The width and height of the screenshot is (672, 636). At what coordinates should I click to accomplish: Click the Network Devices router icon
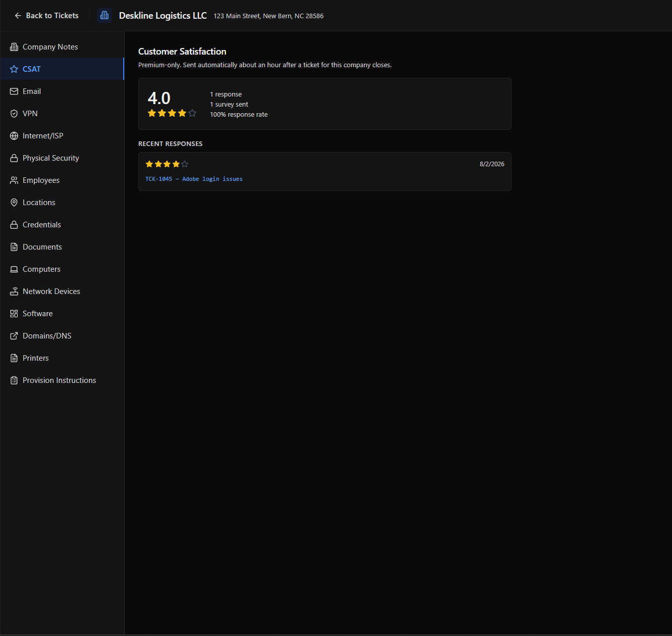14,291
